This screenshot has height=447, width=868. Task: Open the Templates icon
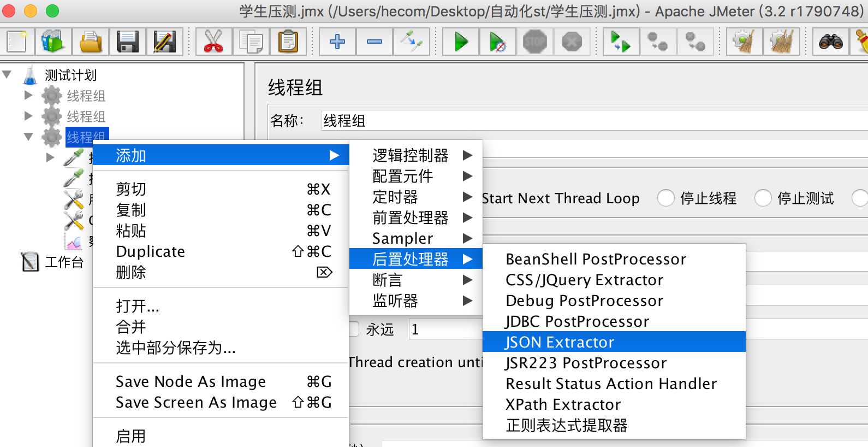(53, 42)
